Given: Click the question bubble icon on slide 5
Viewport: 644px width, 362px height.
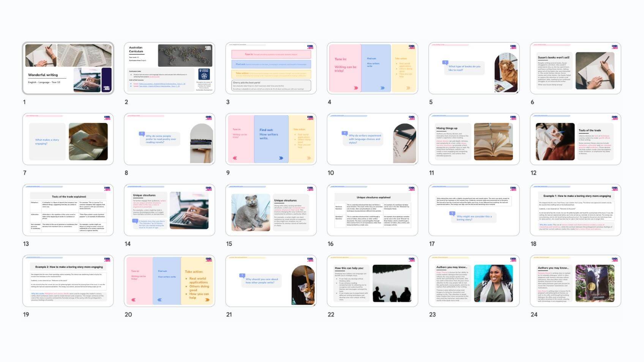Looking at the screenshot, I should tap(445, 63).
